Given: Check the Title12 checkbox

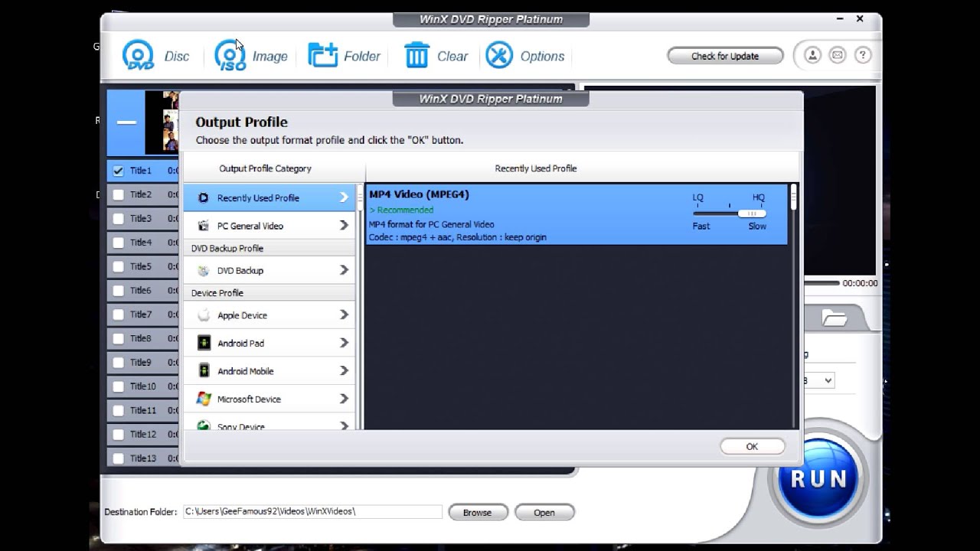Looking at the screenshot, I should tap(118, 434).
